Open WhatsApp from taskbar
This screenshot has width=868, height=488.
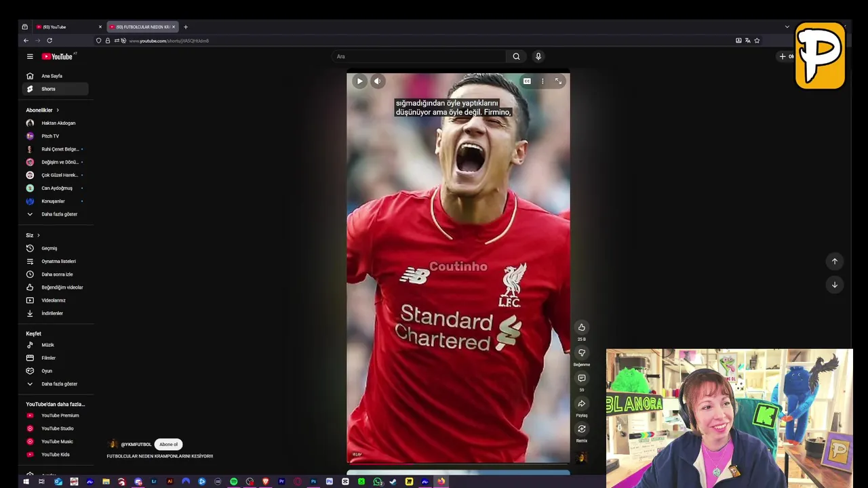point(377,482)
